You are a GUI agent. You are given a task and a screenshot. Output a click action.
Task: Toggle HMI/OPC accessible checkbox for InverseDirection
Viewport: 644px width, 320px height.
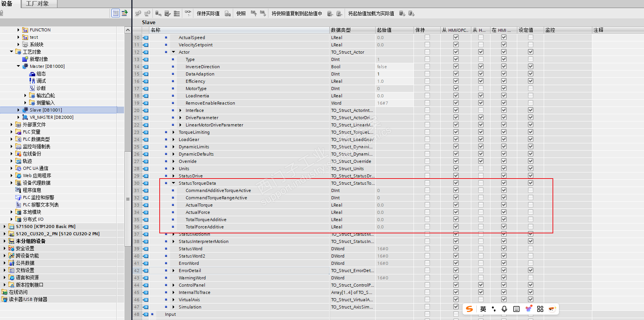(x=456, y=67)
